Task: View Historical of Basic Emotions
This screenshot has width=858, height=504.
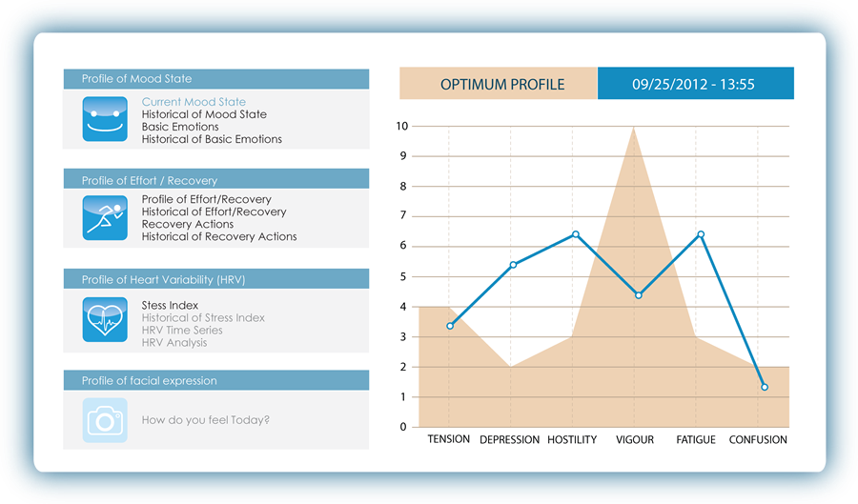Action: click(x=212, y=139)
